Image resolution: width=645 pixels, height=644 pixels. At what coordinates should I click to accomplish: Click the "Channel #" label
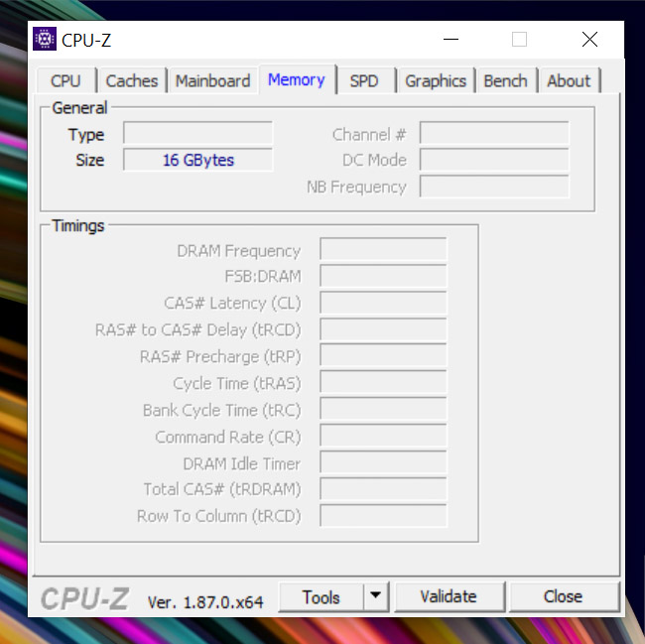[369, 135]
